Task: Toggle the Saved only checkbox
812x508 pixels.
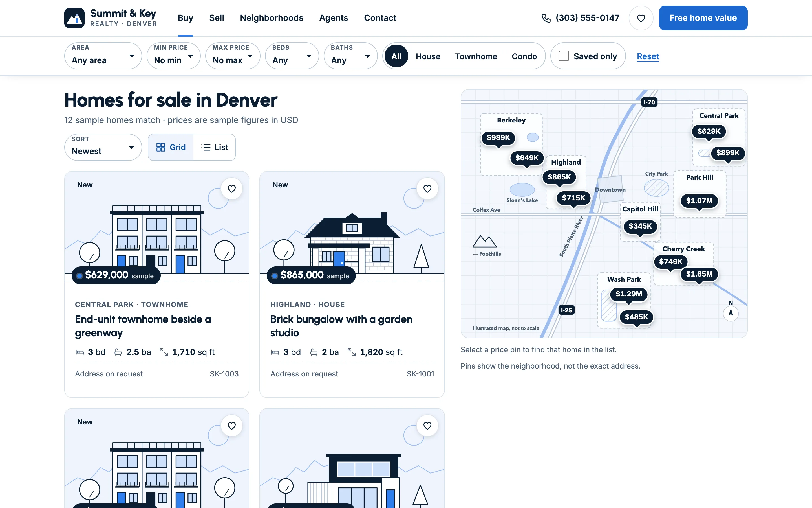Action: [564, 56]
